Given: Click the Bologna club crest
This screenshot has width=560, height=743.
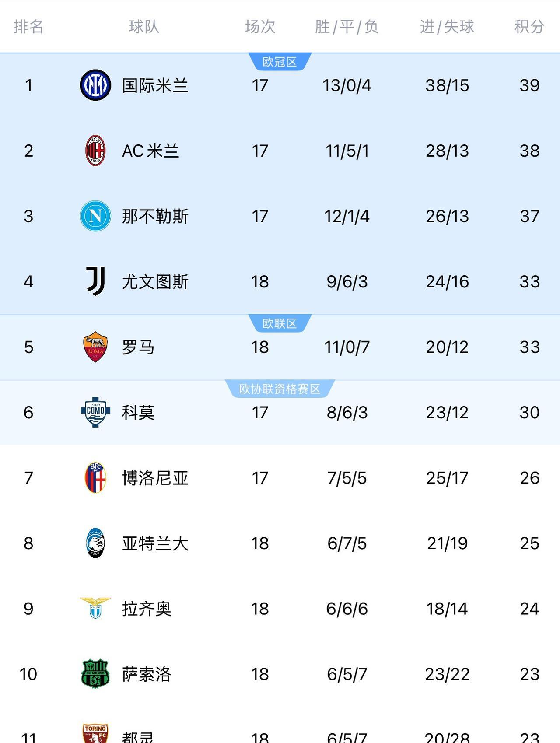Looking at the screenshot, I should point(95,477).
